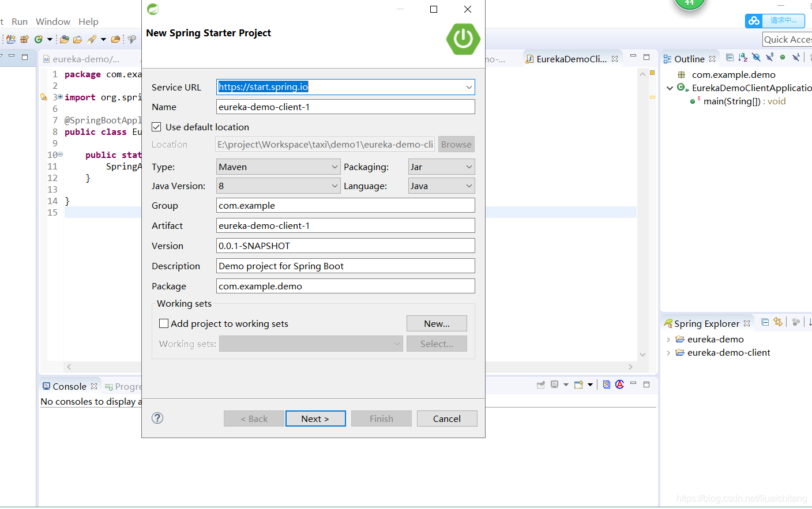Collapse EurekaDemoClientApplication node in Outline
This screenshot has width=812, height=509.
pos(670,88)
